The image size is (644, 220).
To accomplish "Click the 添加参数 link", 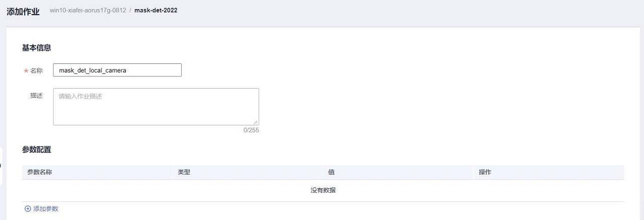I will 46,208.
